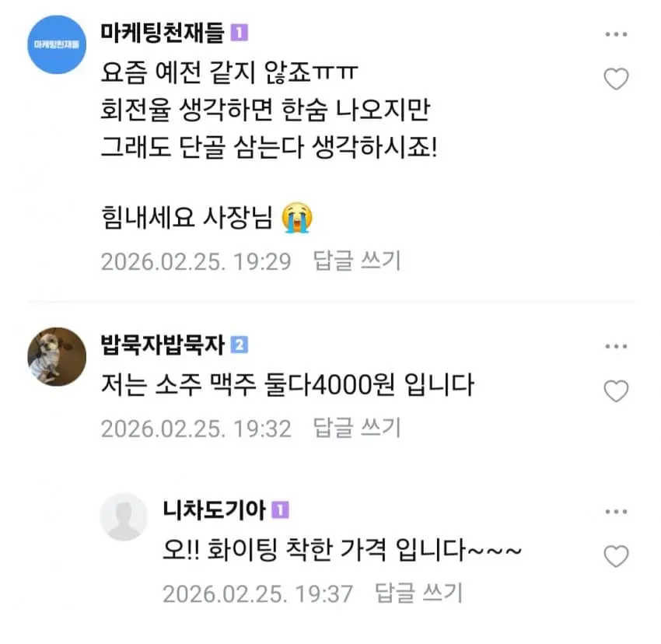Open 밥묵자밥묵자 dog profile photo
The width and height of the screenshot is (661, 644).
[x=57, y=356]
